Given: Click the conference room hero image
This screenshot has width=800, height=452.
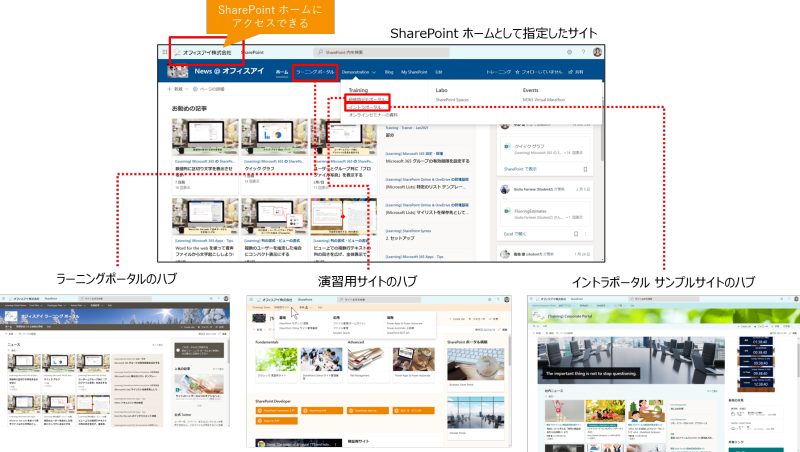Looking at the screenshot, I should click(631, 360).
